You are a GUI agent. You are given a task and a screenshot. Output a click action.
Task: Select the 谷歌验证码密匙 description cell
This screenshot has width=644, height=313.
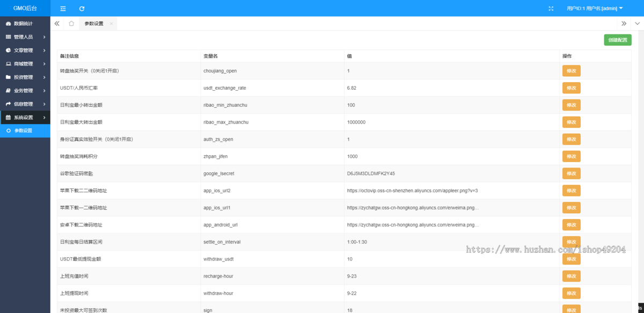(x=129, y=173)
